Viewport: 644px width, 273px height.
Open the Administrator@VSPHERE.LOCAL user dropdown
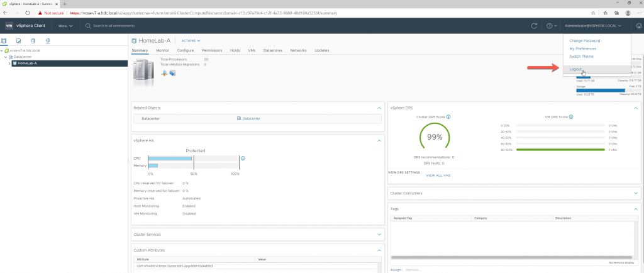593,25
